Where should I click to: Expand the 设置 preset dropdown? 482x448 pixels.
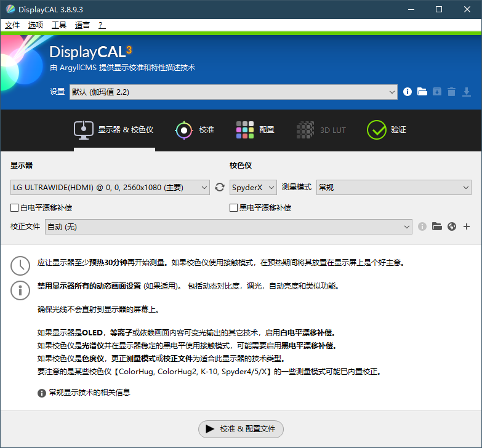click(x=233, y=92)
